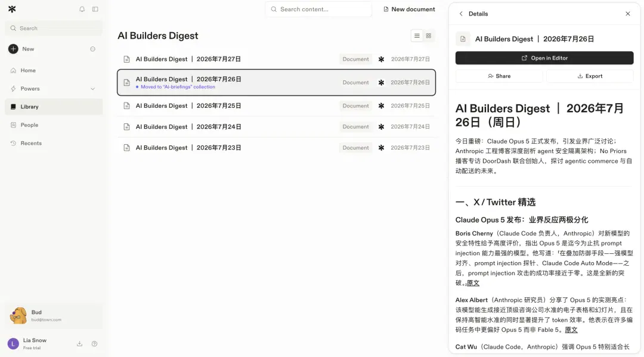The height and width of the screenshot is (357, 644).
Task: Click Document tag on 2026年7月23日 row
Action: click(x=355, y=148)
